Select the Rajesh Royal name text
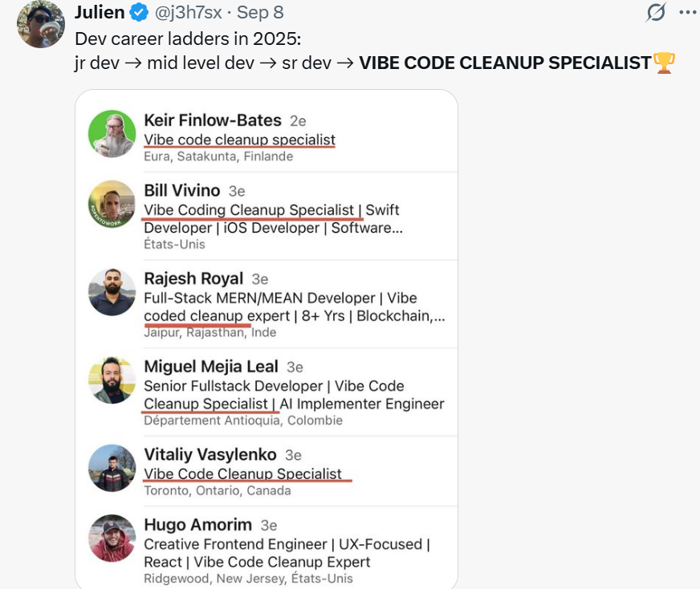Viewport: 700px width, 589px height. pos(193,278)
